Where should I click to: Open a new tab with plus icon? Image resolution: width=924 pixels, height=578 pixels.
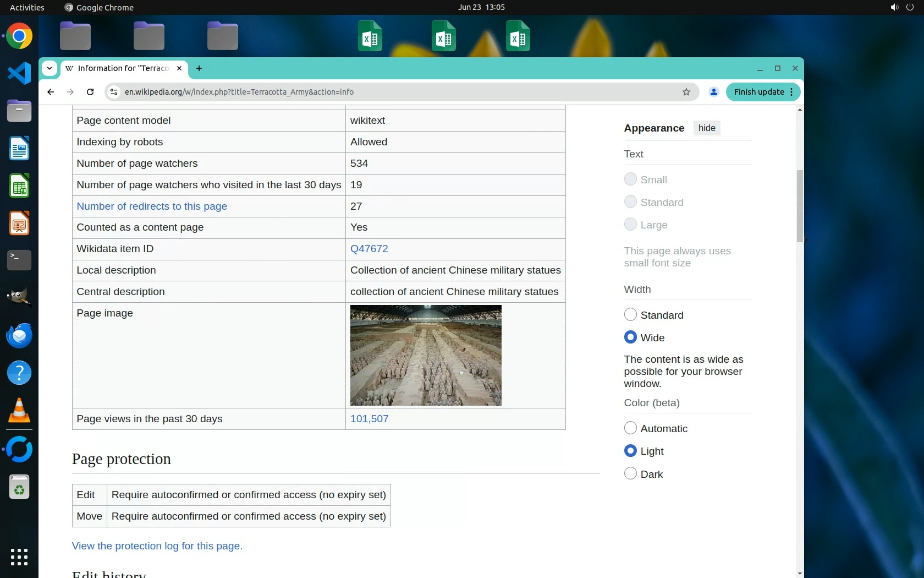199,68
